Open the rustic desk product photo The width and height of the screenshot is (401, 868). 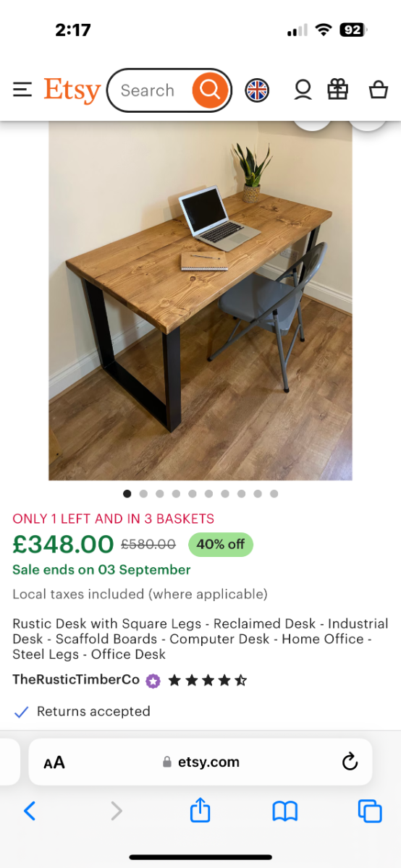200,301
